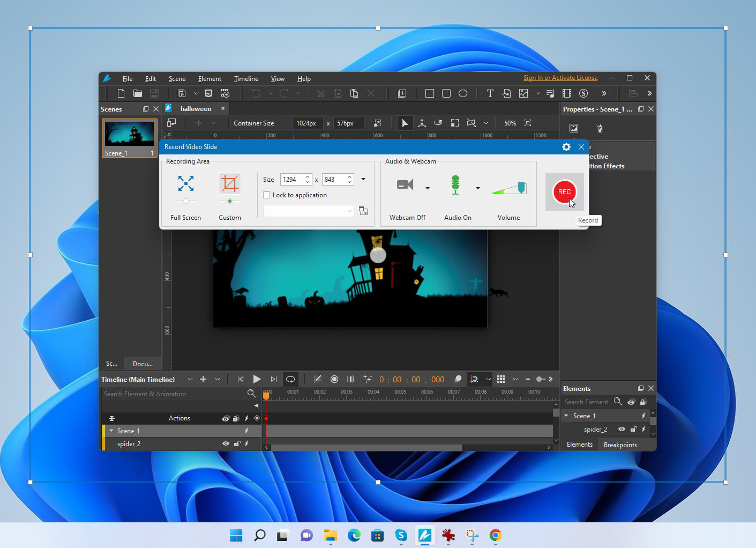The width and height of the screenshot is (756, 548).
Task: Click the Paste toolbar icon
Action: point(354,93)
